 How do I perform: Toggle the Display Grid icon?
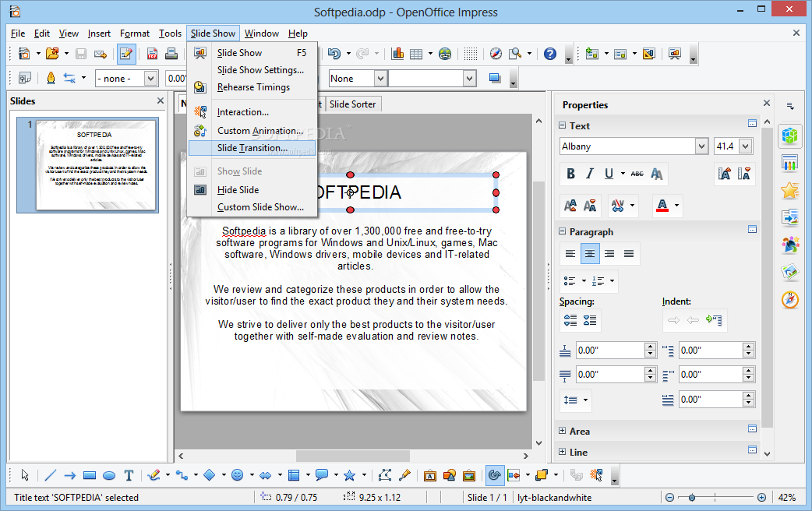point(470,53)
